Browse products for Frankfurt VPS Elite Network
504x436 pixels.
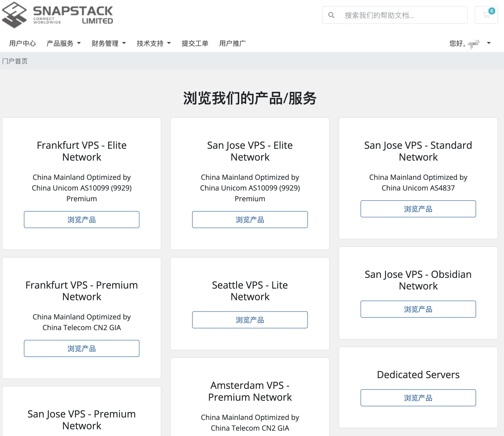click(x=82, y=220)
